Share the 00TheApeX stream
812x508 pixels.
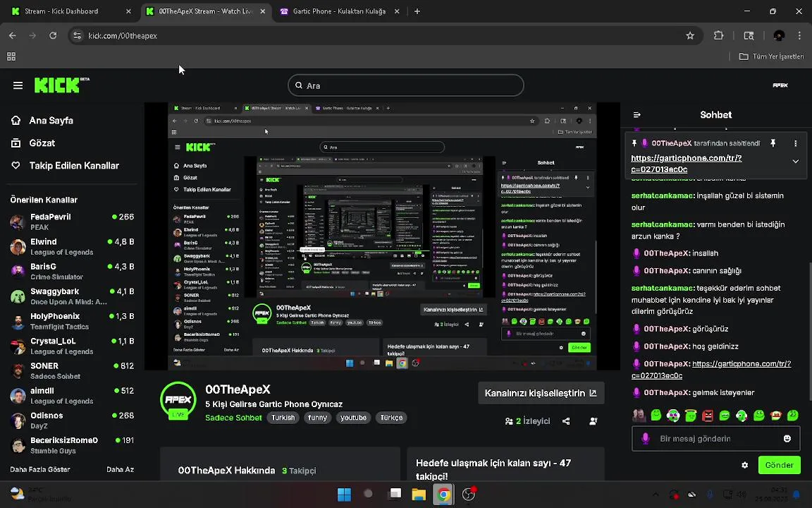[566, 421]
